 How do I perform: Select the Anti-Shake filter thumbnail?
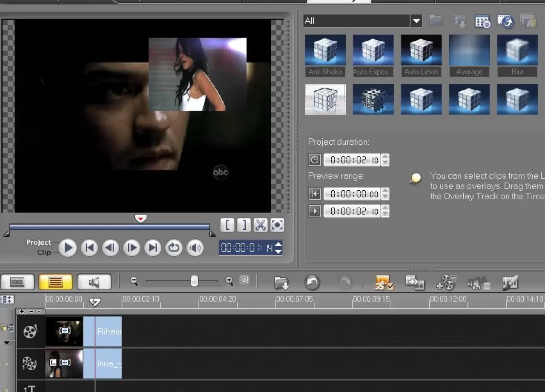325,50
